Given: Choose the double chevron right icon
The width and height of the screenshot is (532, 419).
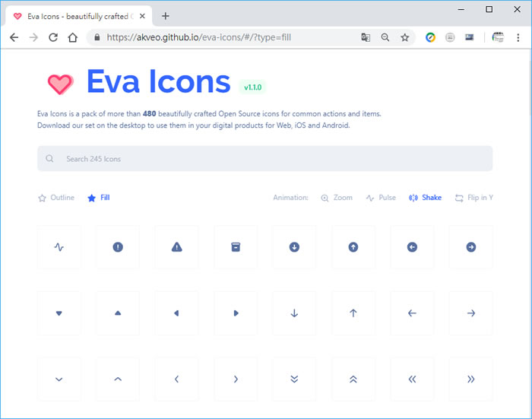Looking at the screenshot, I should click(x=471, y=379).
